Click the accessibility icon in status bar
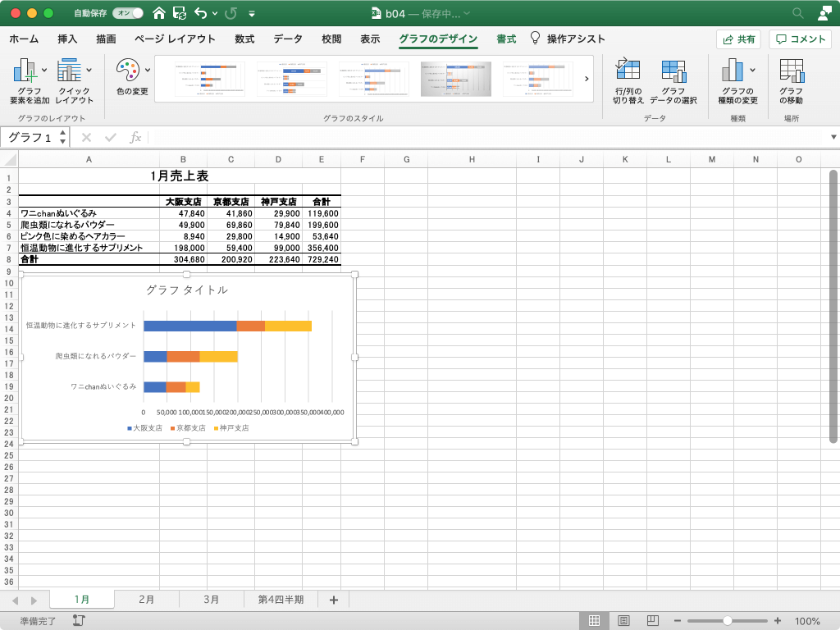This screenshot has height=630, width=840. point(79,620)
